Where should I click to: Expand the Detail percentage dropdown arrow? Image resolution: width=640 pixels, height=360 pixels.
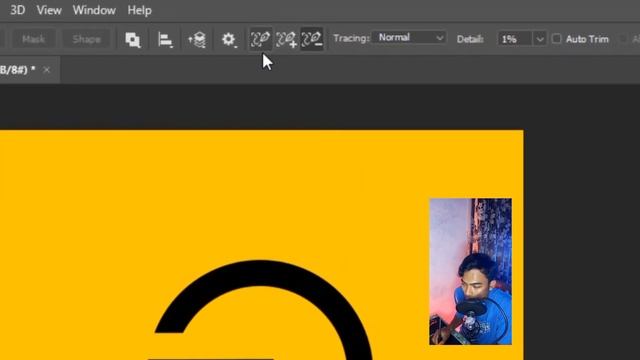tap(540, 39)
